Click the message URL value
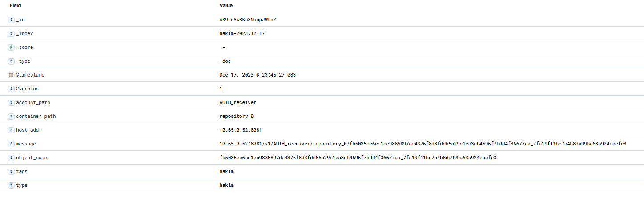This screenshot has height=202, width=644. coord(423,144)
